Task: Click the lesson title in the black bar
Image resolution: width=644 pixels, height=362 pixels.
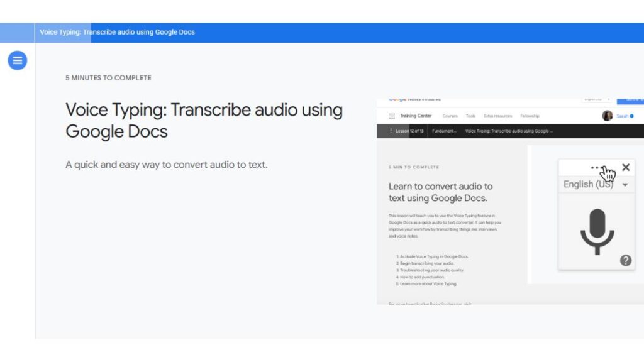Action: [509, 131]
